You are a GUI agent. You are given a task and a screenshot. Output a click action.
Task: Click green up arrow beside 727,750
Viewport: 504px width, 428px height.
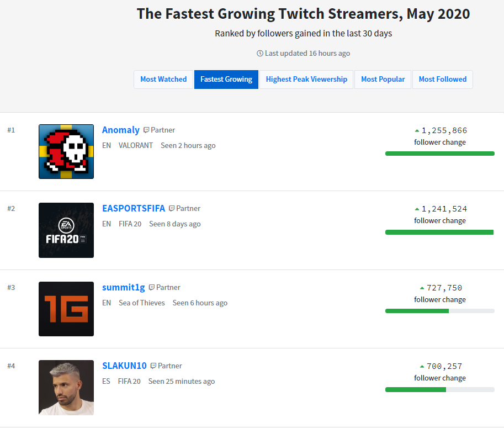point(422,288)
